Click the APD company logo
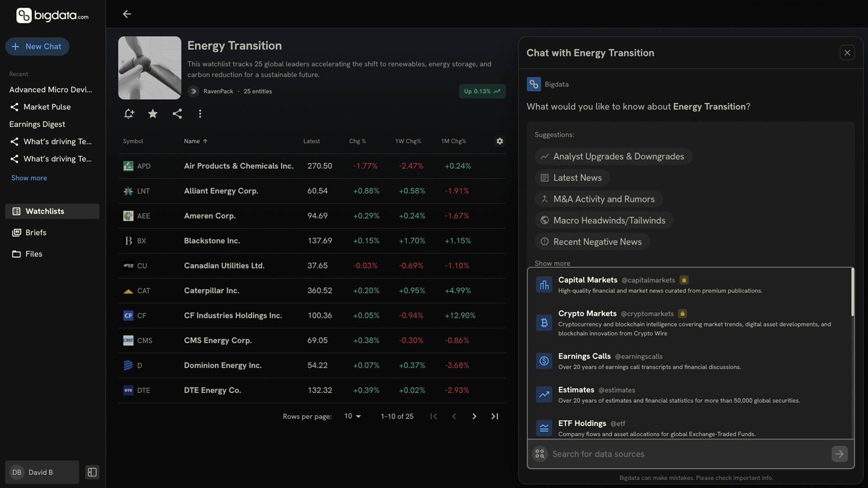868x488 pixels. pos(128,166)
